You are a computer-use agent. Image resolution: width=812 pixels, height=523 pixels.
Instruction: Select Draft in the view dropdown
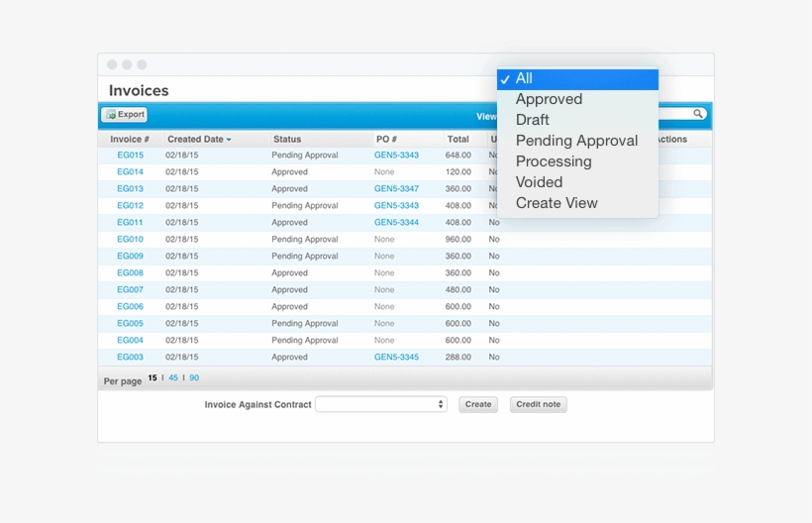[532, 120]
